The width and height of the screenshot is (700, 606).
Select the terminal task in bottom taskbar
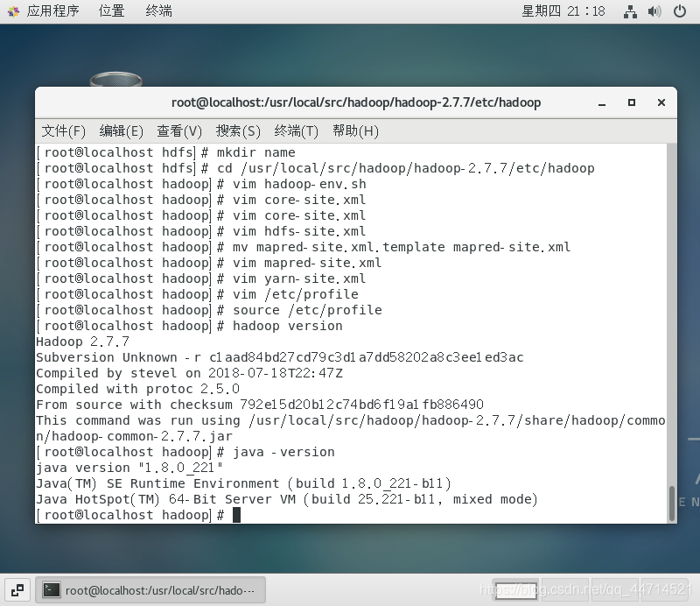pyautogui.click(x=150, y=590)
